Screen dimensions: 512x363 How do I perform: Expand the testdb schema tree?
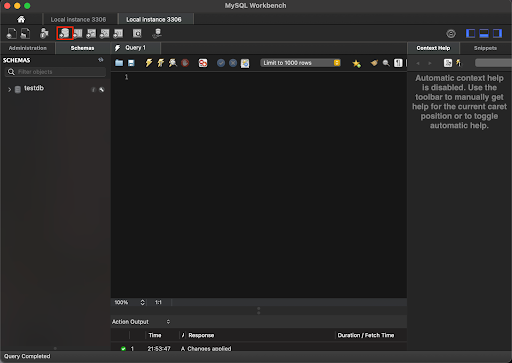pos(9,89)
